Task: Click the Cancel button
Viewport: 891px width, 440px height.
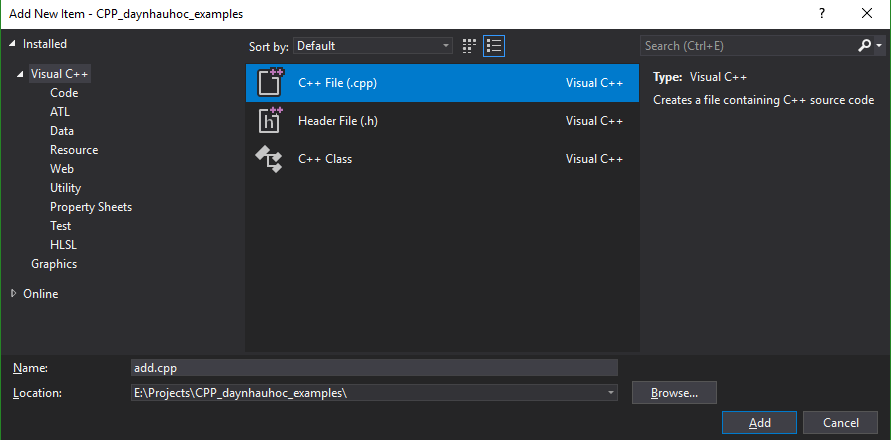Action: point(840,422)
